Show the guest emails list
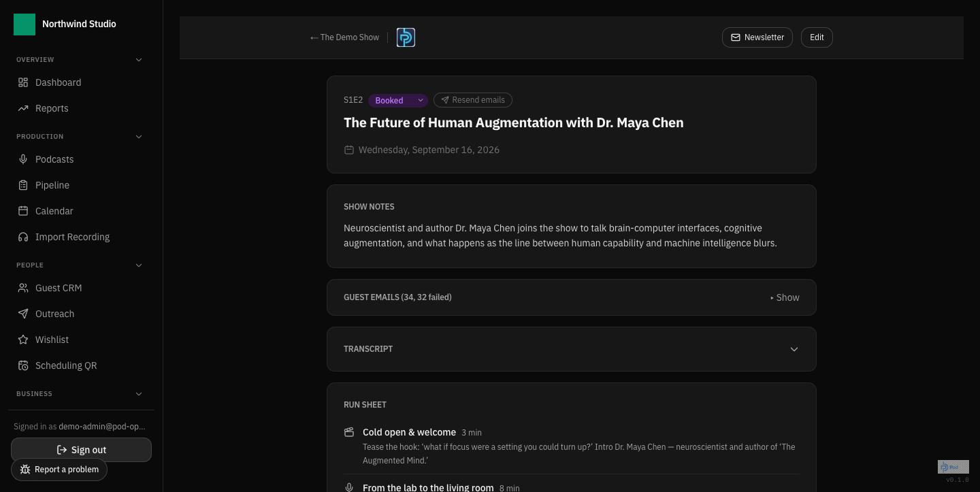 (x=785, y=297)
